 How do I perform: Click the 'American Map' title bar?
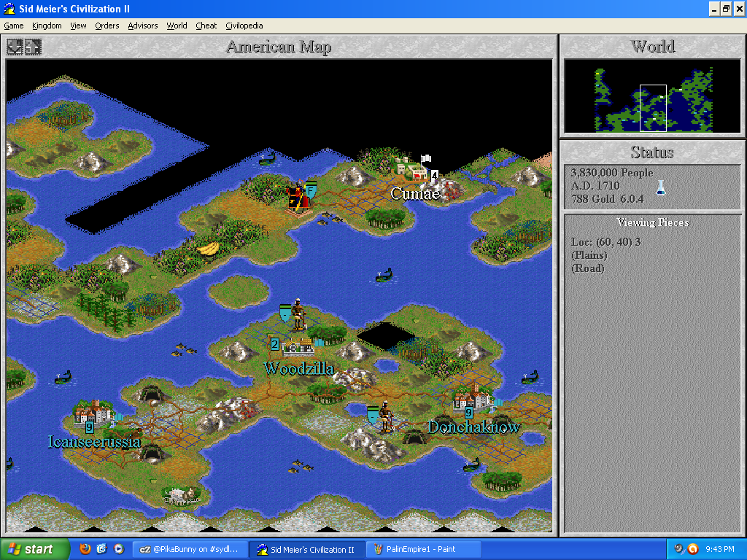[279, 47]
